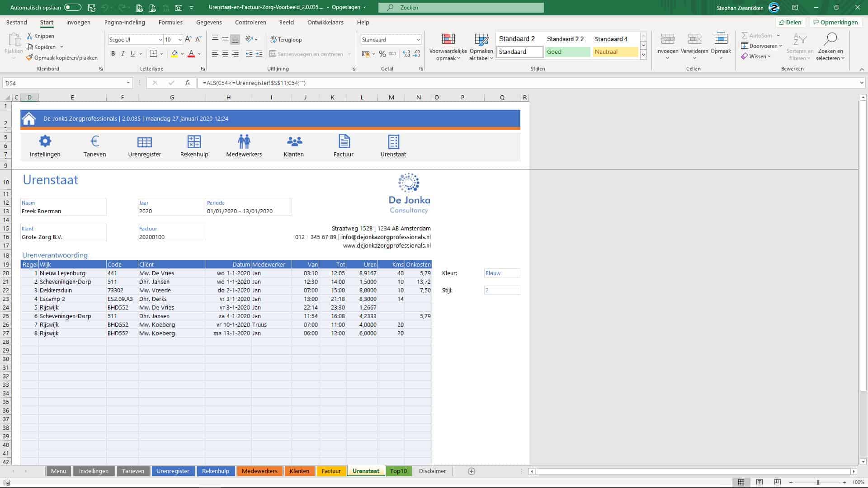Click the insert function fx icon
Image resolution: width=868 pixels, height=488 pixels.
(187, 83)
